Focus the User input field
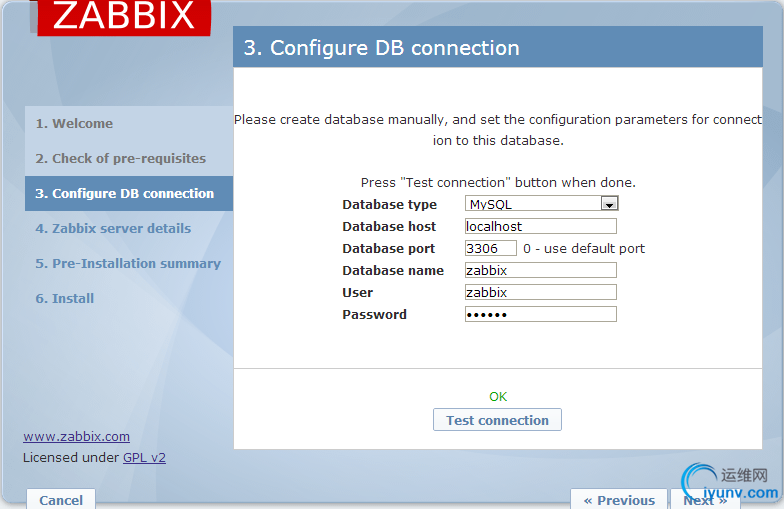Screen dimensions: 784x509 tap(540, 292)
